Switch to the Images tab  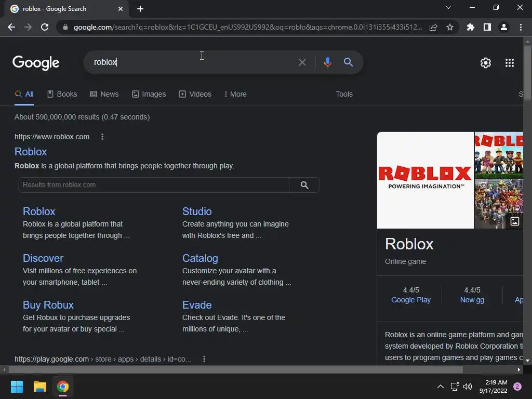(149, 95)
